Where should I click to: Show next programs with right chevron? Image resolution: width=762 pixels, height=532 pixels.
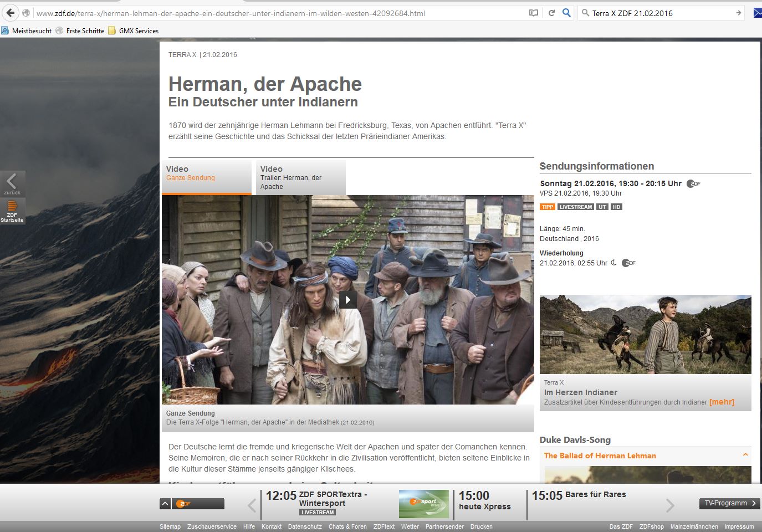click(x=670, y=505)
